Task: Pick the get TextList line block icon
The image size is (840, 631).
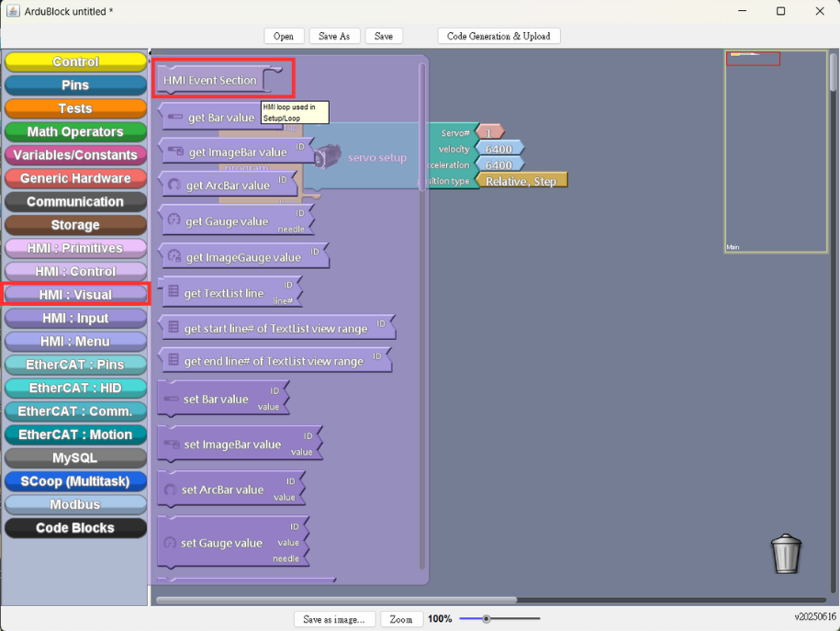Action: [174, 291]
